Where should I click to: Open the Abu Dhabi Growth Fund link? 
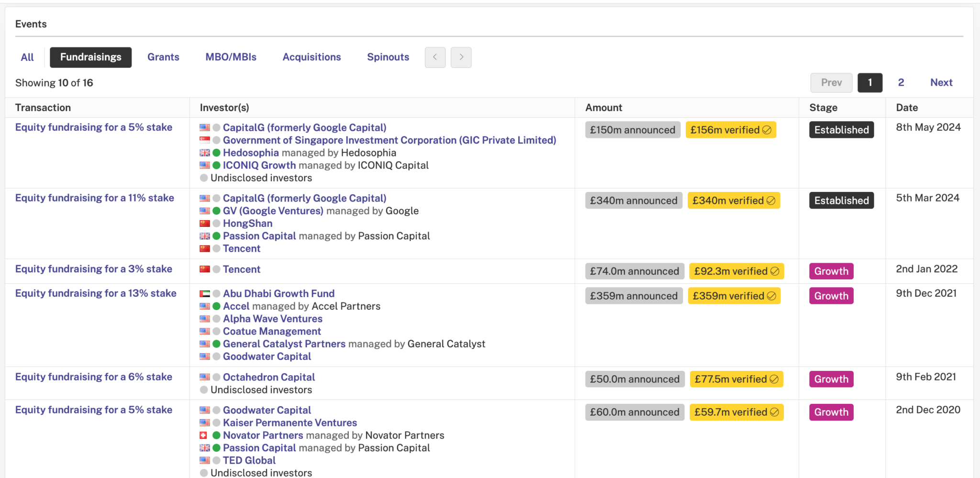click(x=278, y=294)
